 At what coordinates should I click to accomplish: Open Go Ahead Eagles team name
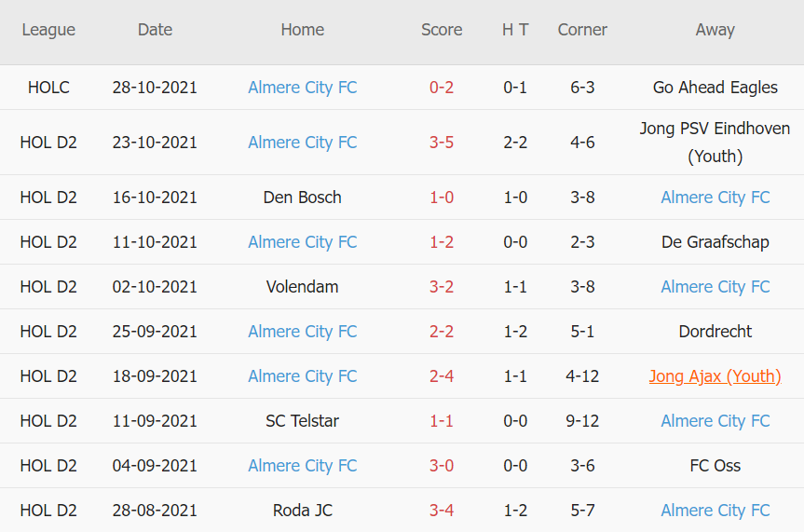(715, 88)
